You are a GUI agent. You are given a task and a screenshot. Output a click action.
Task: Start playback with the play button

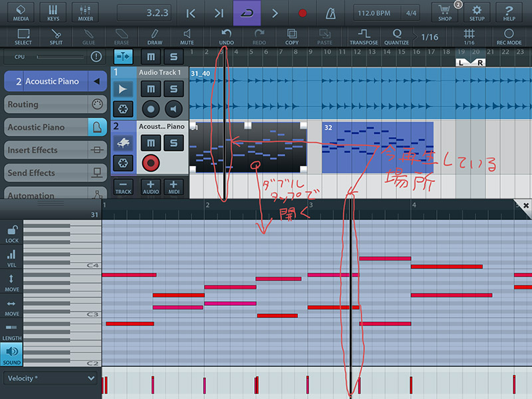[275, 13]
